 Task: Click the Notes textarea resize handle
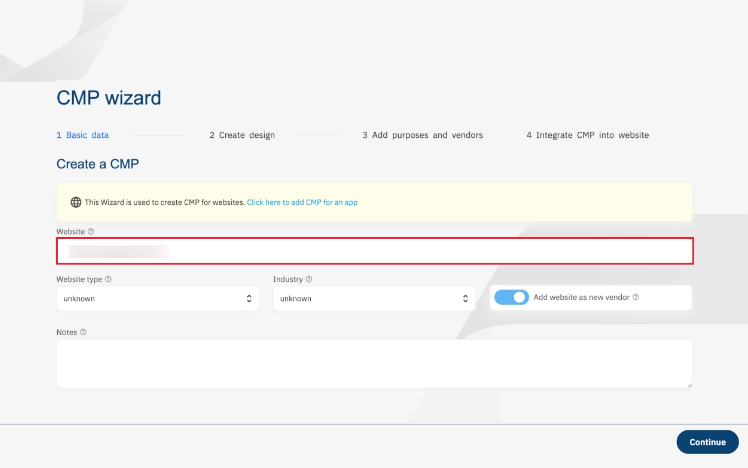pos(688,383)
